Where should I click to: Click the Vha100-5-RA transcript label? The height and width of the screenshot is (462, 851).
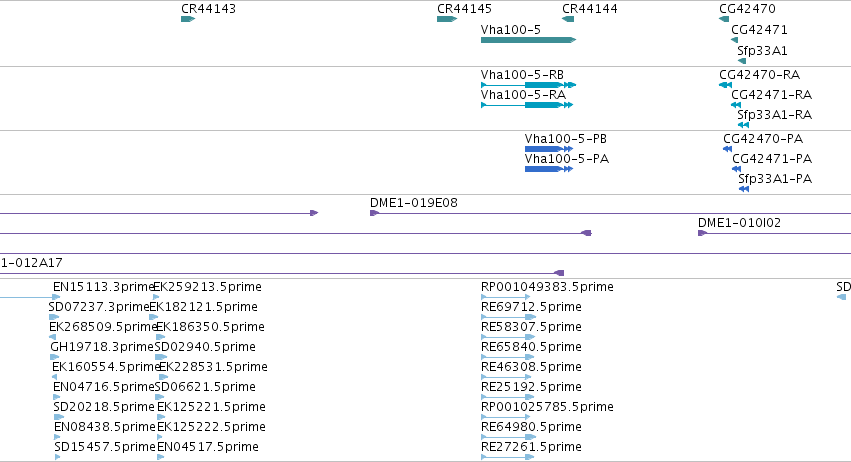(x=523, y=94)
